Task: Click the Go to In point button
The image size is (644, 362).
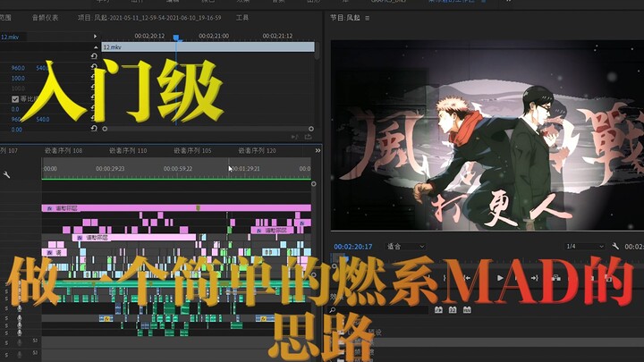Action: pyautogui.click(x=467, y=278)
